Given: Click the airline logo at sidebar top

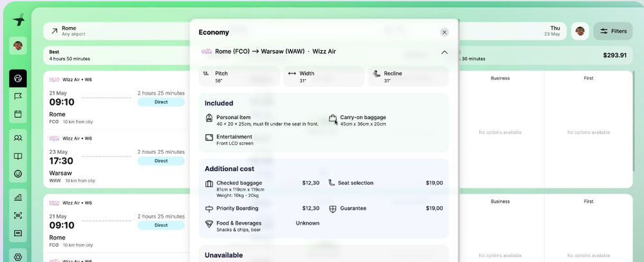Looking at the screenshot, I should click(19, 20).
